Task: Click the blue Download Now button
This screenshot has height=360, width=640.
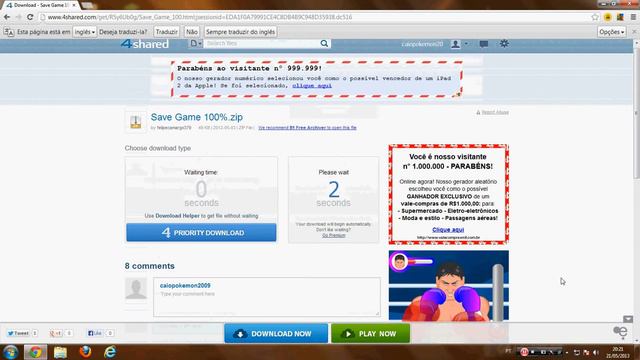Action: point(276,333)
